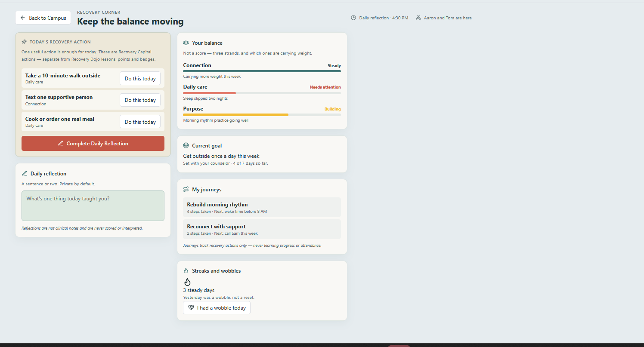Open the Rebuild morning rhythm journey
Image resolution: width=644 pixels, height=347 pixels.
point(262,207)
